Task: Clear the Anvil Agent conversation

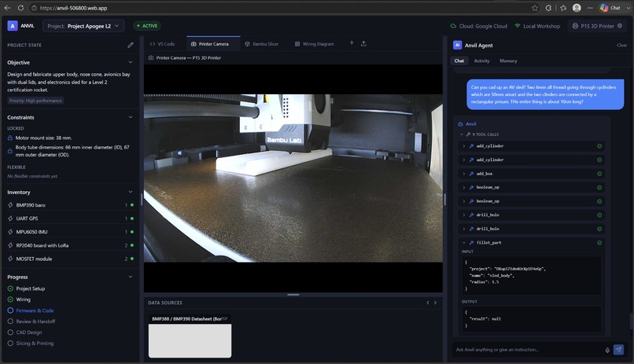Action: coord(621,46)
